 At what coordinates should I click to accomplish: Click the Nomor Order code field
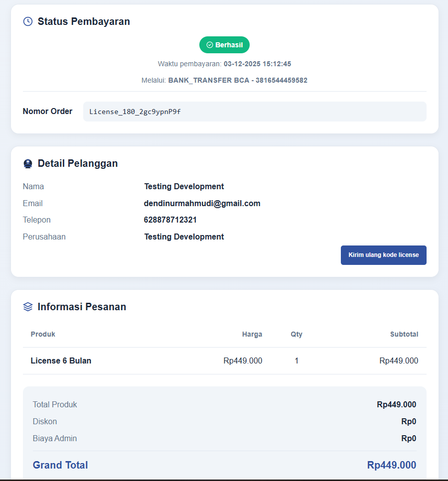pos(254,112)
